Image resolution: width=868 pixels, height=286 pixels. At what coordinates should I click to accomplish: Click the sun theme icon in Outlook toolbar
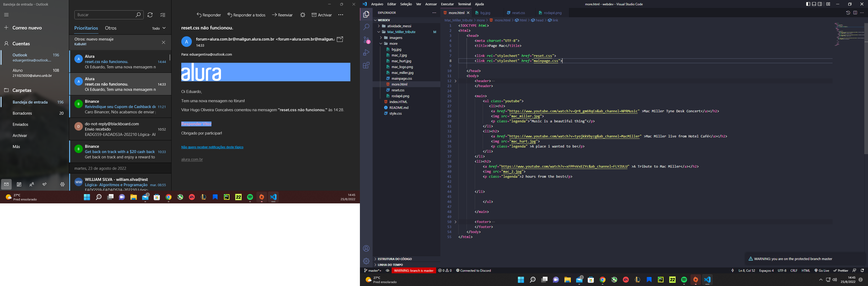click(x=302, y=15)
